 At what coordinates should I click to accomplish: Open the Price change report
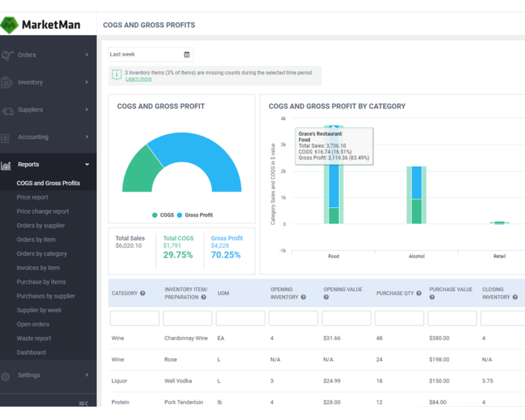(x=43, y=211)
